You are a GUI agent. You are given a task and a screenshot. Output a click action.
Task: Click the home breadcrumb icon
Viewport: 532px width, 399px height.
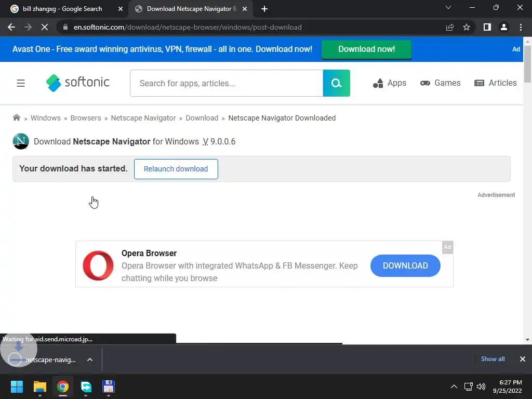pyautogui.click(x=16, y=118)
